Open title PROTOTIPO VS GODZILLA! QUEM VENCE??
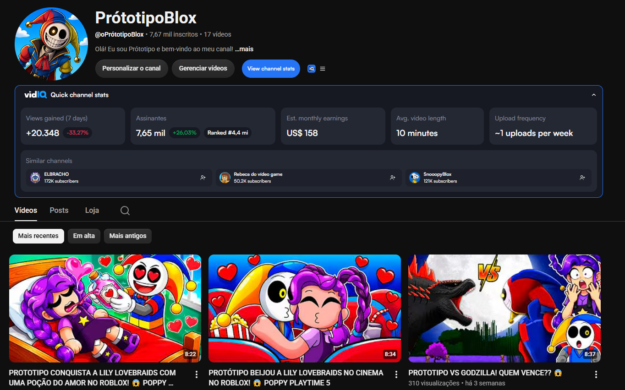The width and height of the screenshot is (625, 390). 485,373
